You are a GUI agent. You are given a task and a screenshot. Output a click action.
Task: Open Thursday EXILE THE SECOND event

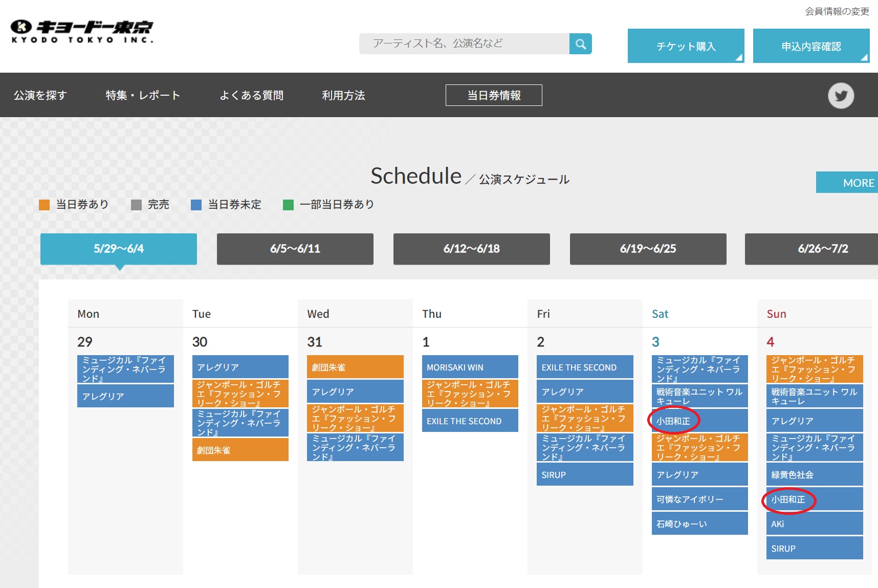tap(470, 421)
